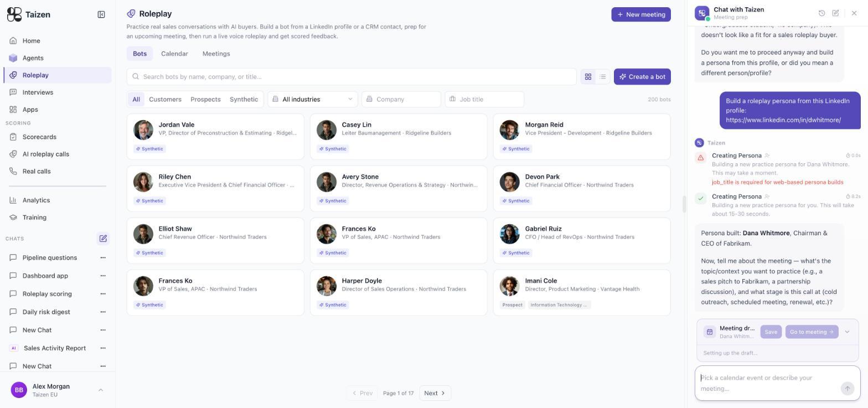Image resolution: width=868 pixels, height=408 pixels.
Task: Open the Training page
Action: 58,217
